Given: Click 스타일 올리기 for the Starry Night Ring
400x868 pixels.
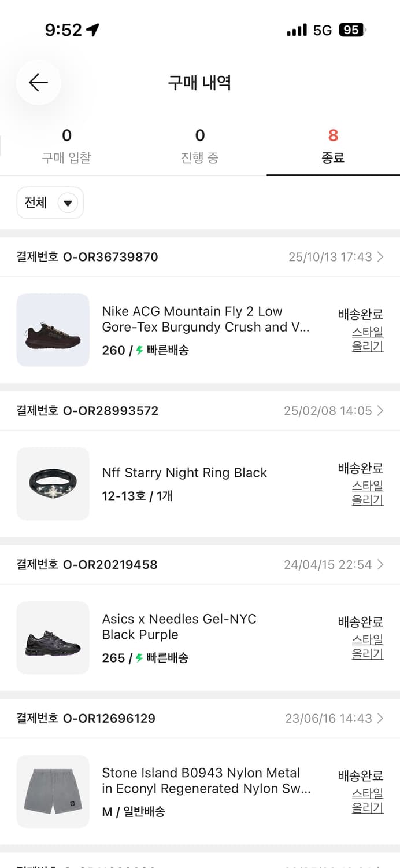Looking at the screenshot, I should 368,492.
